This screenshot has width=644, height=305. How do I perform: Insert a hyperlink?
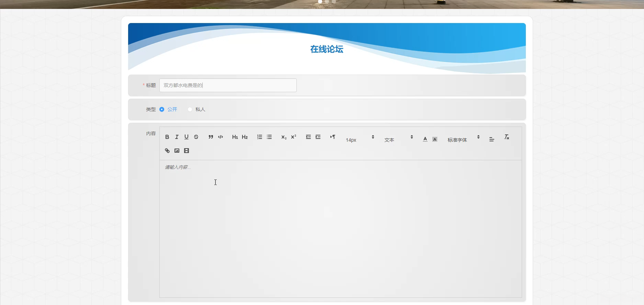point(167,151)
